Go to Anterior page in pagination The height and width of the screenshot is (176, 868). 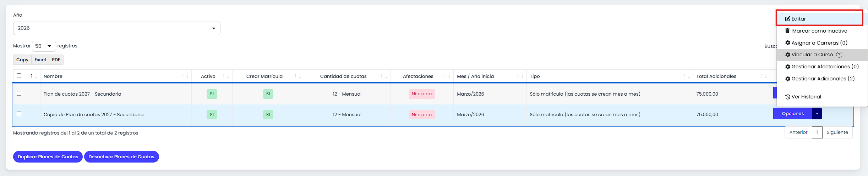click(x=798, y=132)
